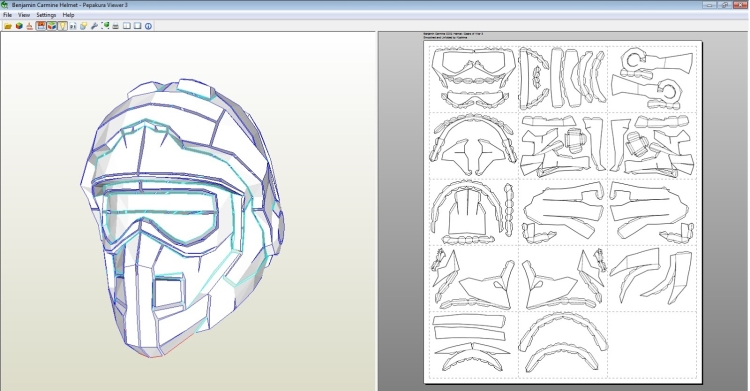Screen dimensions: 750x391
Task: Click the single-pane layout icon
Action: tap(137, 26)
